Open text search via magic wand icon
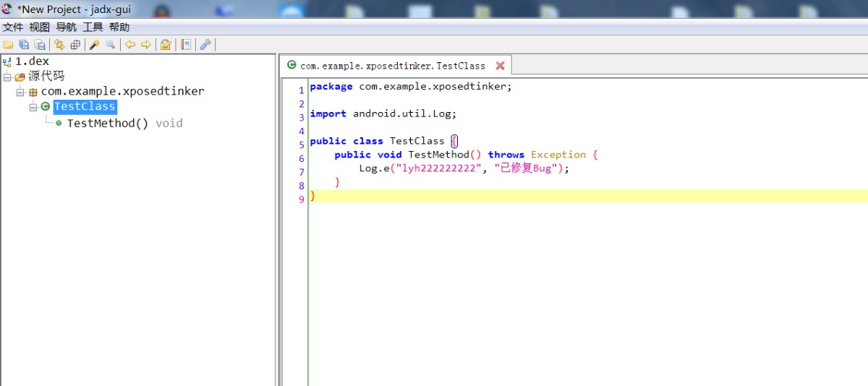Viewport: 868px width, 386px height. click(94, 45)
